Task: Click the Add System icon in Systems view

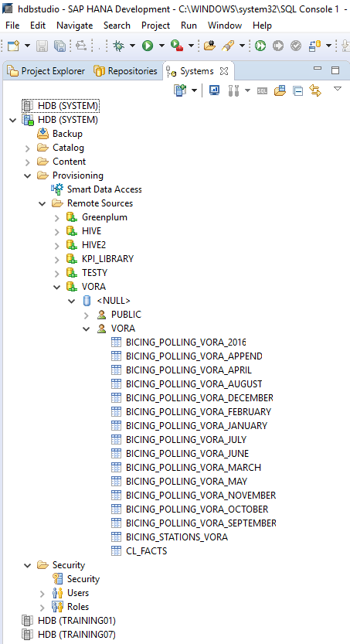Action: tap(180, 90)
